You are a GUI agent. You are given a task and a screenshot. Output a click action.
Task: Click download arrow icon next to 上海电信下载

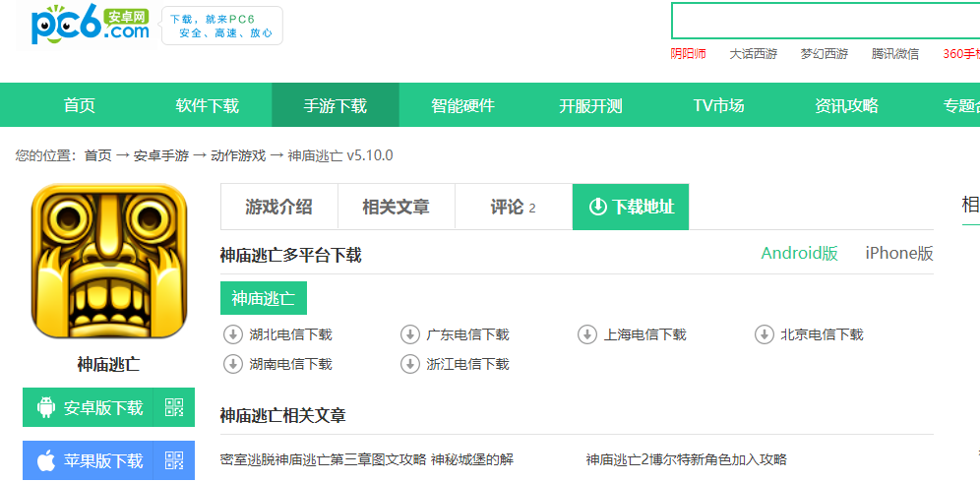coord(586,334)
